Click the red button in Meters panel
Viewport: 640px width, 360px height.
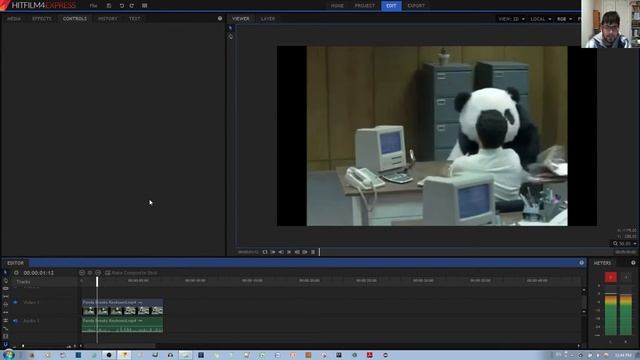point(611,277)
